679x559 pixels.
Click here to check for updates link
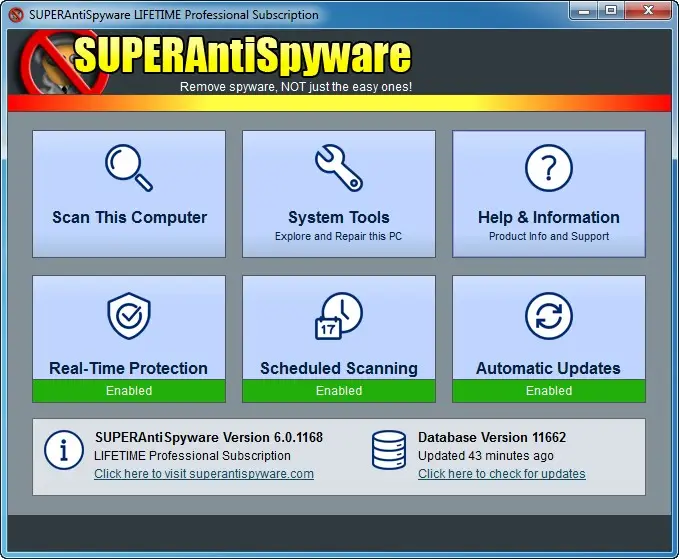[x=501, y=474]
